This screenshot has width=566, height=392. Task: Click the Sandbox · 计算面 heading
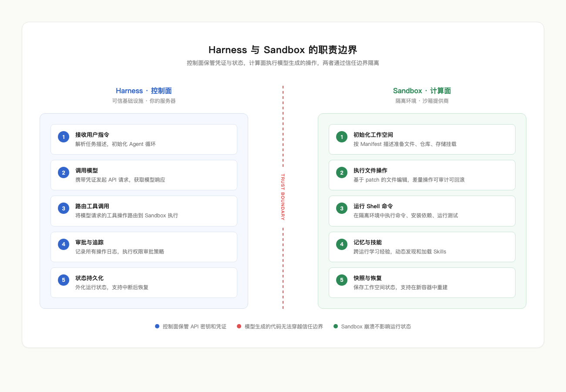pyautogui.click(x=422, y=91)
